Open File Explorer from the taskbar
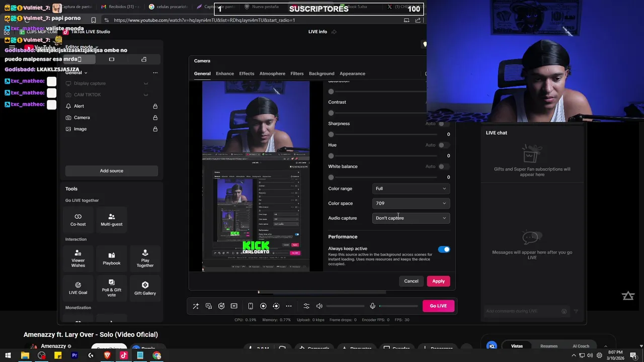This screenshot has width=644, height=362. pyautogui.click(x=25, y=355)
